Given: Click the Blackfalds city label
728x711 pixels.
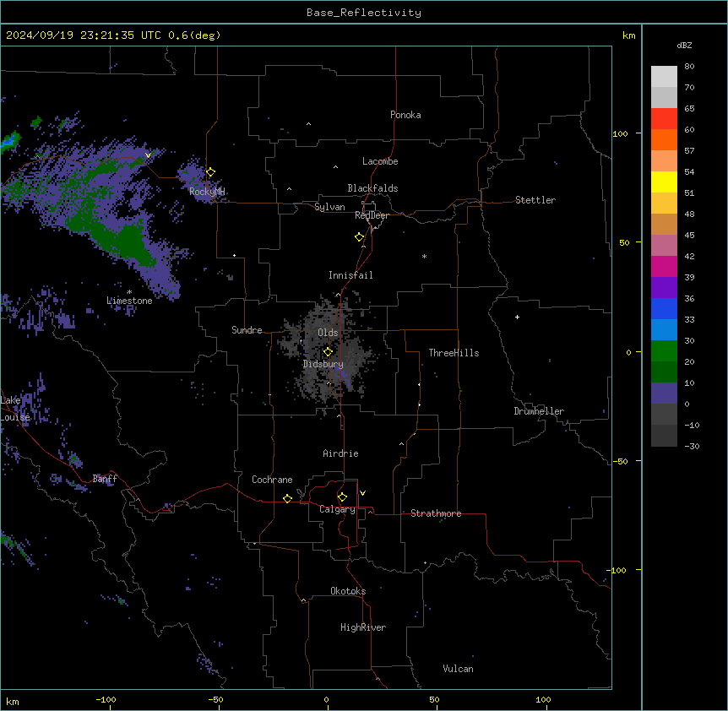Looking at the screenshot, I should (372, 188).
